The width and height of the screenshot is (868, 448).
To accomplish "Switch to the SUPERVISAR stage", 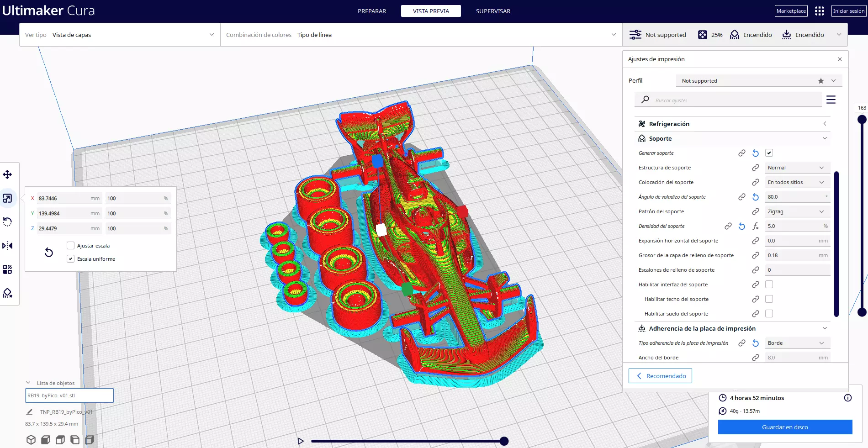I will (x=493, y=11).
